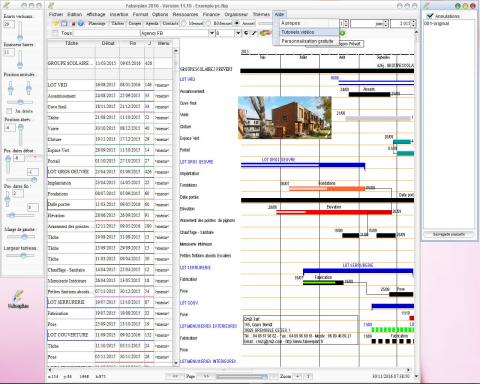Select the LOT GROS OEUVRE table row
The height and width of the screenshot is (384, 480).
pyautogui.click(x=110, y=172)
